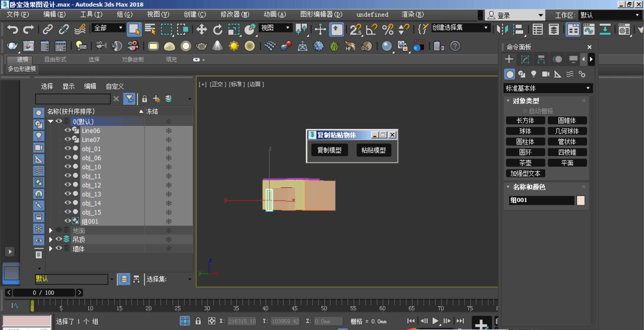Open the 标准基本体 dropdown
The width and height of the screenshot is (644, 330).
pyautogui.click(x=548, y=88)
